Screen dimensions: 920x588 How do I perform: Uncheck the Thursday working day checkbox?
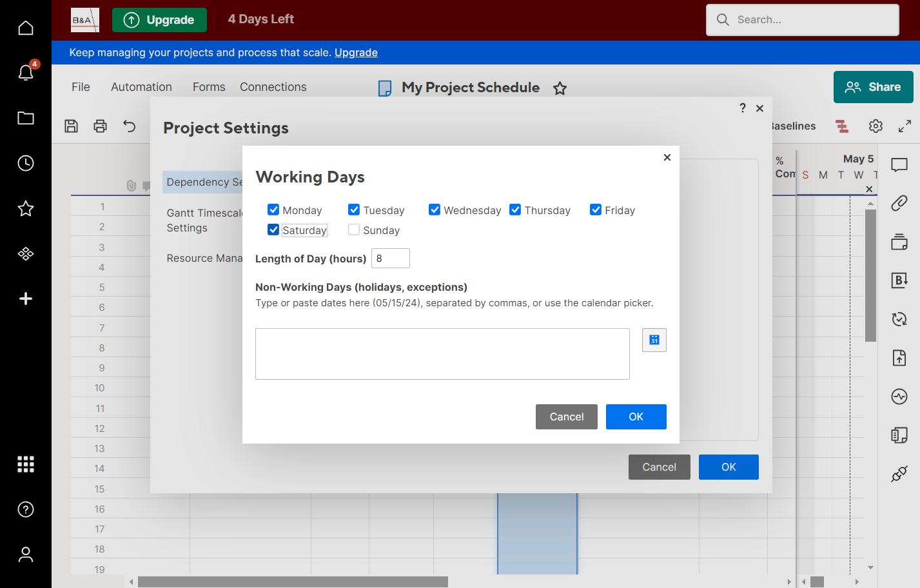pyautogui.click(x=515, y=210)
